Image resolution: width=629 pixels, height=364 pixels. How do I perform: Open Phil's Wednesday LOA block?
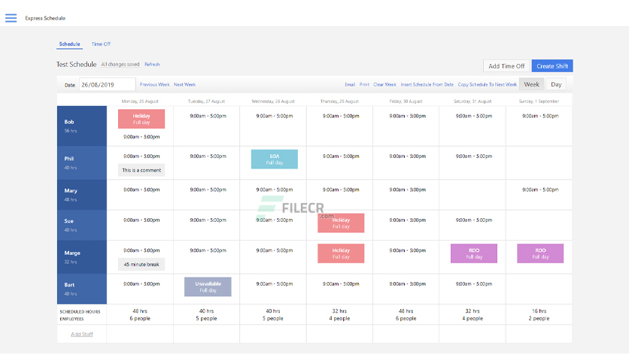(275, 159)
